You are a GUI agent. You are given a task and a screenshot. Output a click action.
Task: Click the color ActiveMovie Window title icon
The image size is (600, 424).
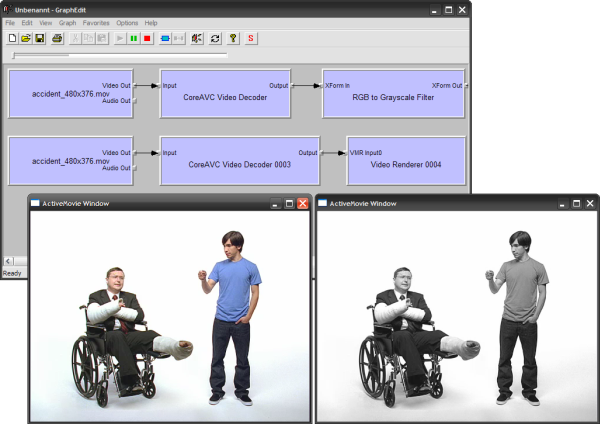(35, 203)
